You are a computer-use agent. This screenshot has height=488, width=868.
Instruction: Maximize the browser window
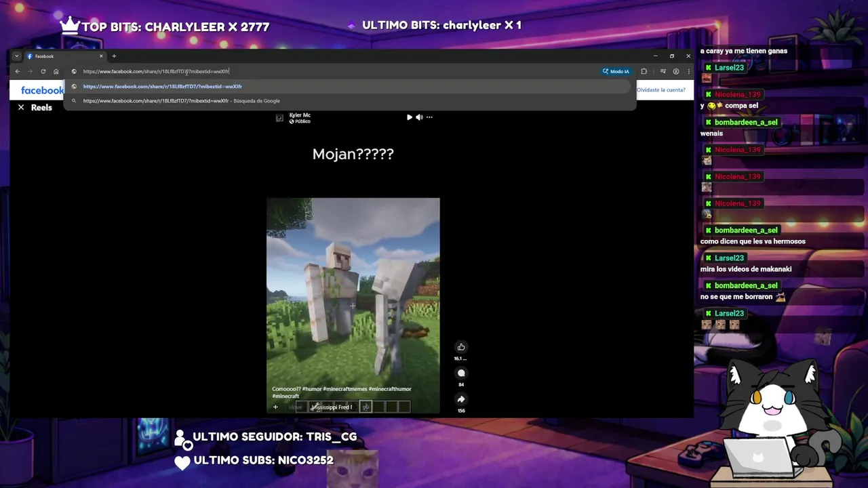click(672, 56)
